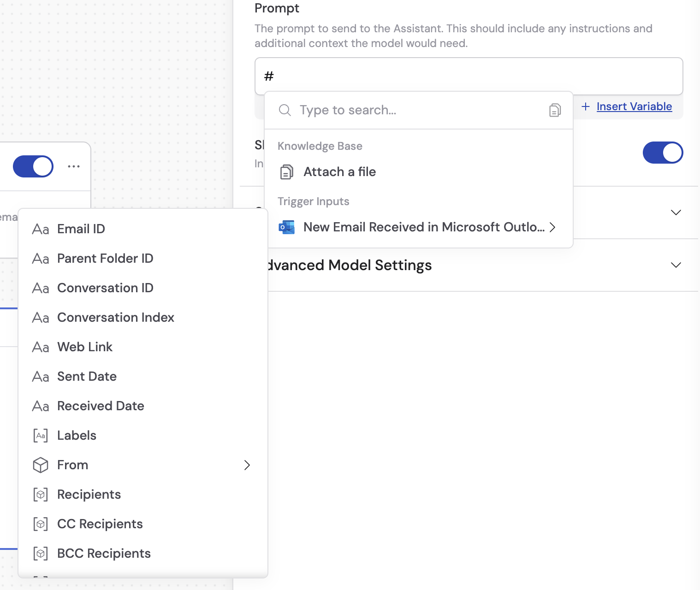Select Conversation Index from the variable menu
Screen dimensions: 700x590
pyautogui.click(x=115, y=317)
